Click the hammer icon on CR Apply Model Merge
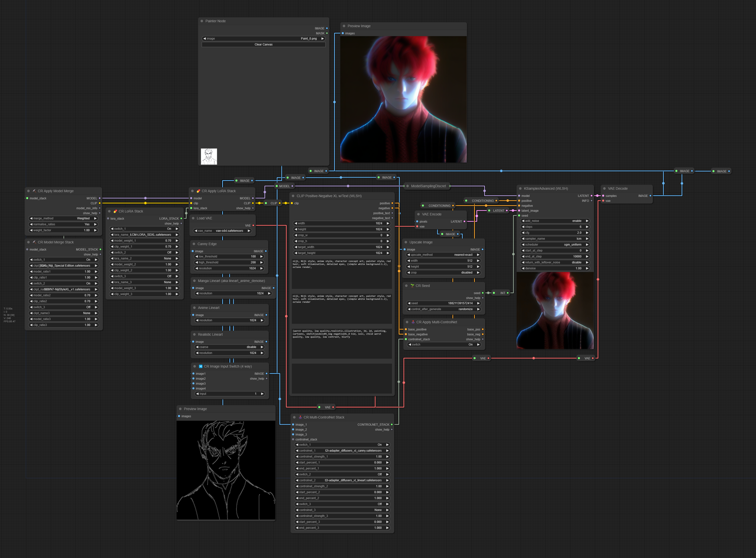 click(34, 191)
